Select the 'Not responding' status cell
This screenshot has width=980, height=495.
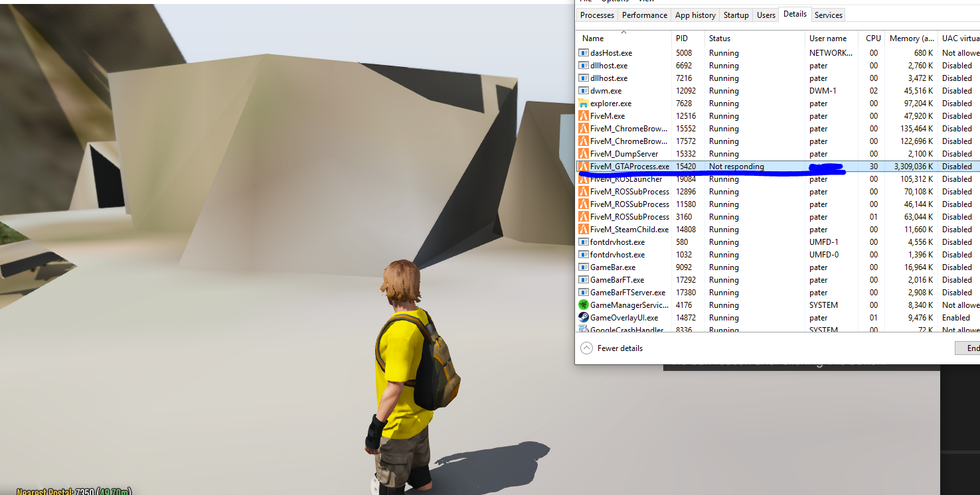click(x=736, y=167)
